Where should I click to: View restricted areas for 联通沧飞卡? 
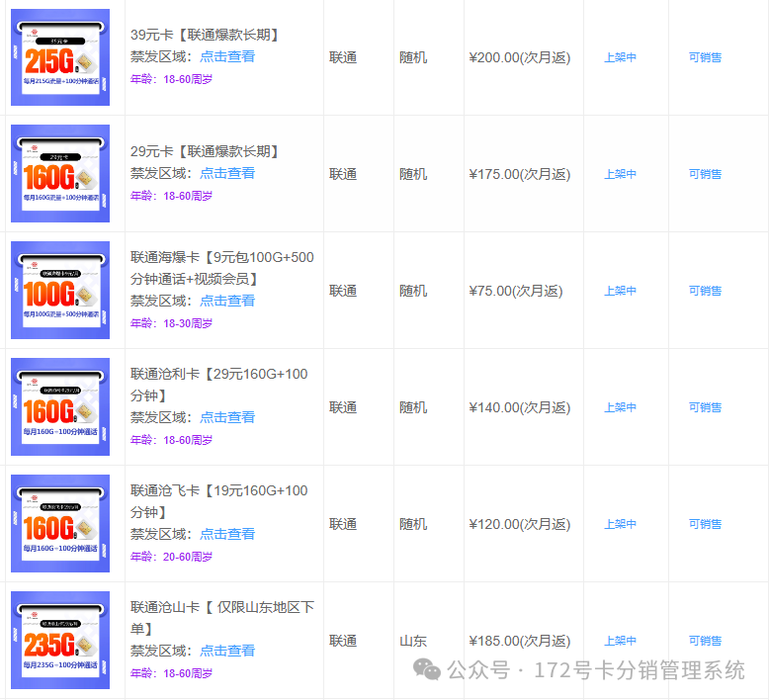pyautogui.click(x=227, y=534)
